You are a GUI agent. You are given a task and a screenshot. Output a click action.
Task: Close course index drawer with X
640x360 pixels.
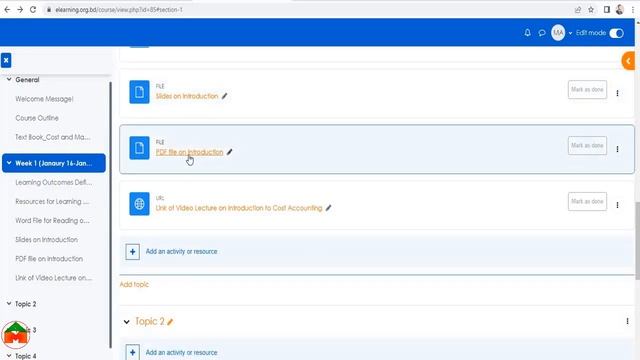pyautogui.click(x=6, y=60)
